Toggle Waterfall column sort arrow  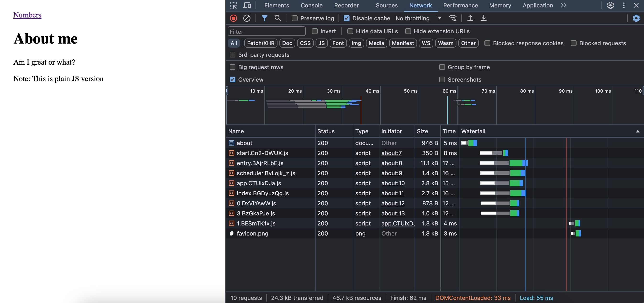click(638, 131)
